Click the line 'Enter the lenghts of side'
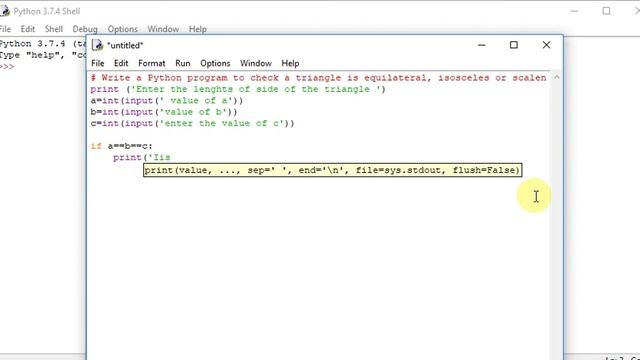The image size is (640, 360). [238, 89]
